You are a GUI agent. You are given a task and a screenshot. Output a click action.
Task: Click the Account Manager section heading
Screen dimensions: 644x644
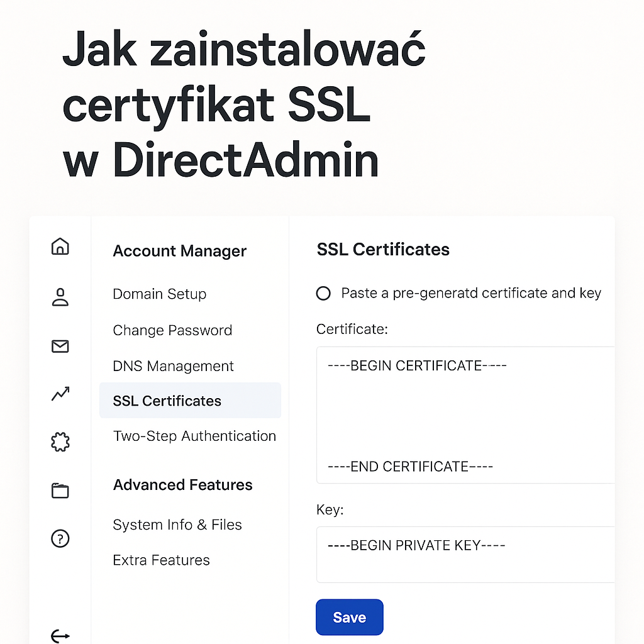click(179, 251)
